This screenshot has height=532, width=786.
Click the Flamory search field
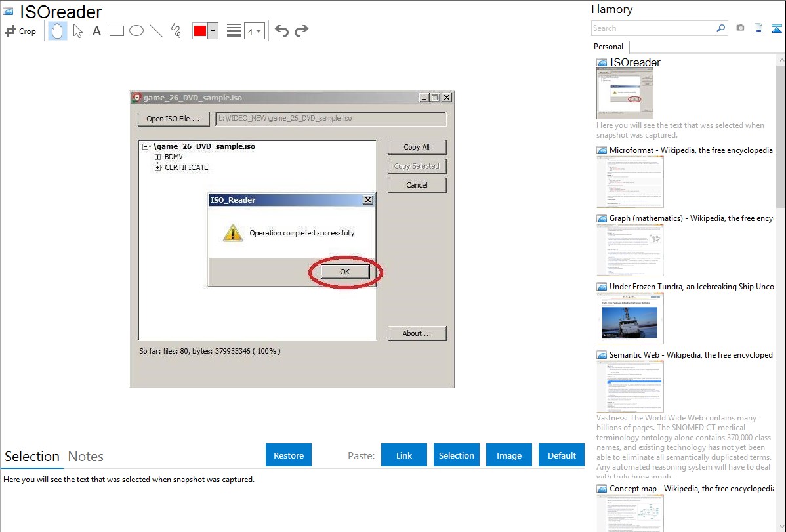(653, 28)
